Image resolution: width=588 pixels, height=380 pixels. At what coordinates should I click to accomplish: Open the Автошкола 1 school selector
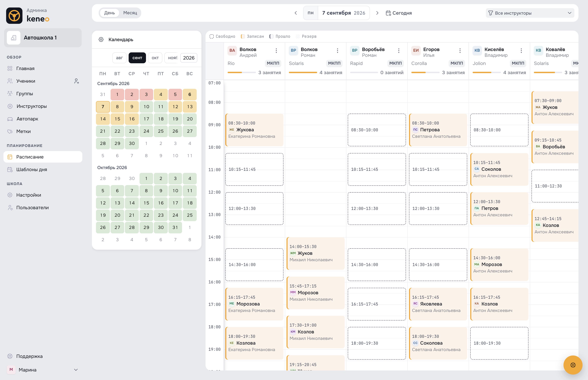[x=43, y=38]
